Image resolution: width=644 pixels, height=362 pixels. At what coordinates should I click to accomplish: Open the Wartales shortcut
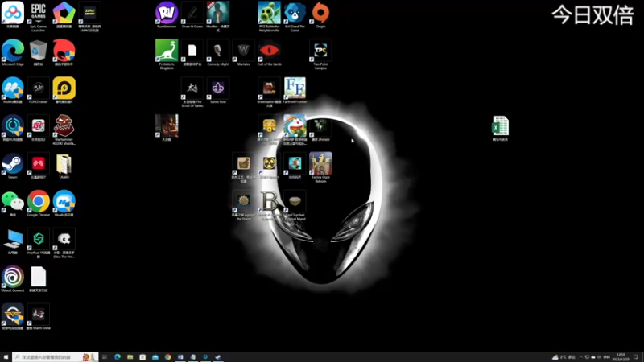244,53
